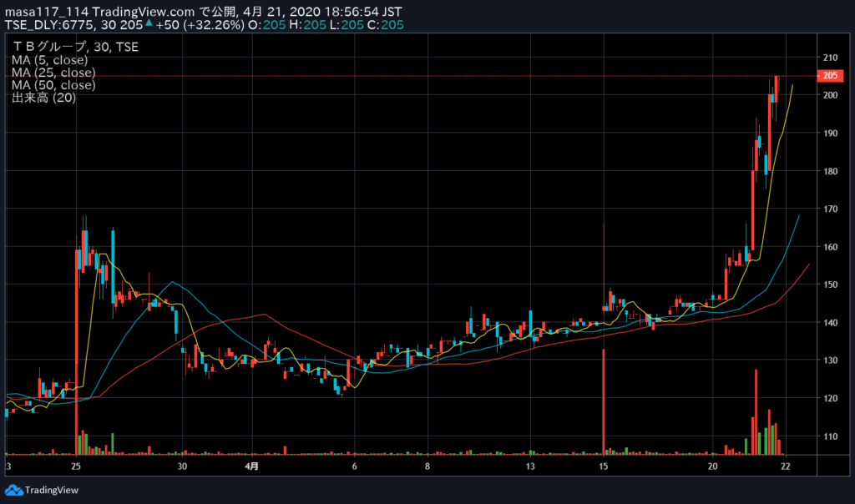Click the 22 date axis label
Screen dimensions: 855x504
point(785,466)
